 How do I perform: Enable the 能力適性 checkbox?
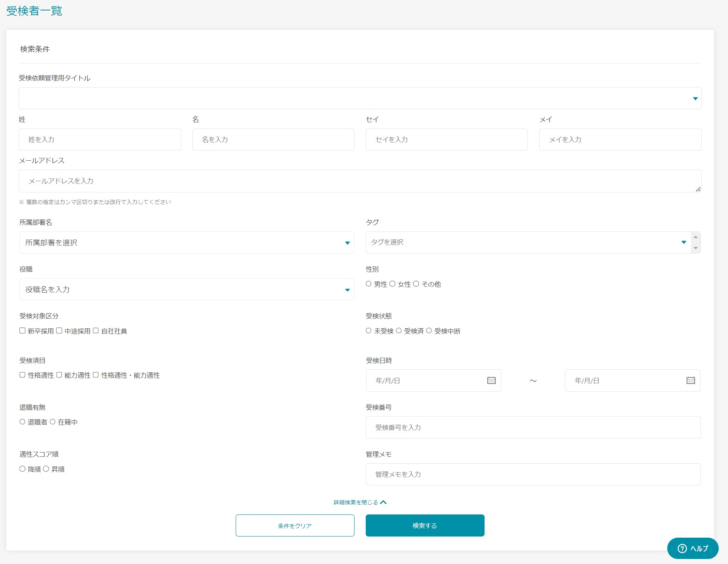click(x=59, y=375)
